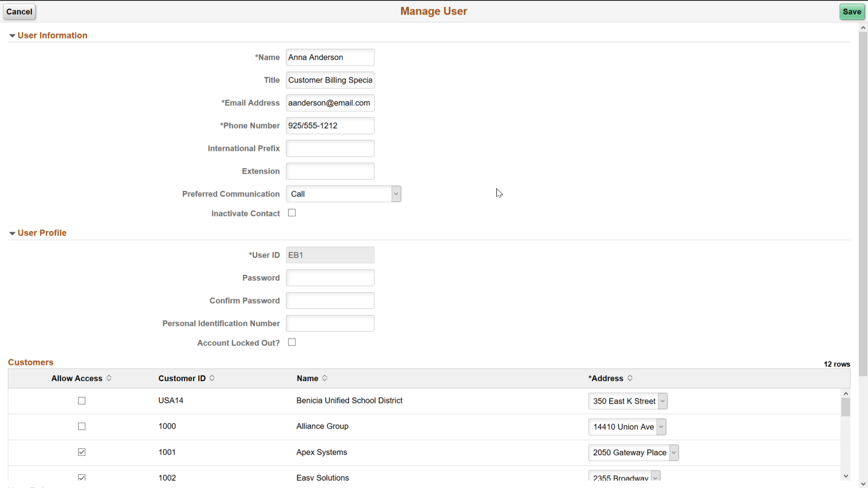Open address options for Apex Systems
Screen dimensions: 868x488
(674, 452)
